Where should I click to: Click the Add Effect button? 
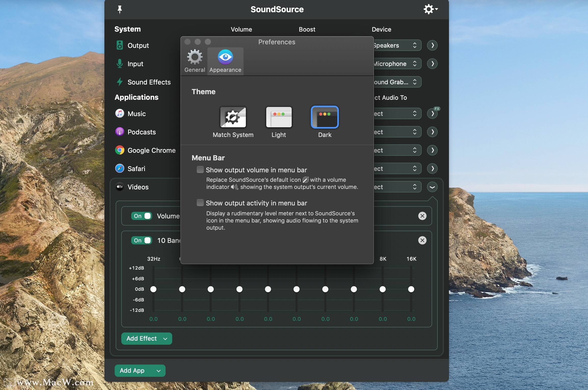click(146, 339)
